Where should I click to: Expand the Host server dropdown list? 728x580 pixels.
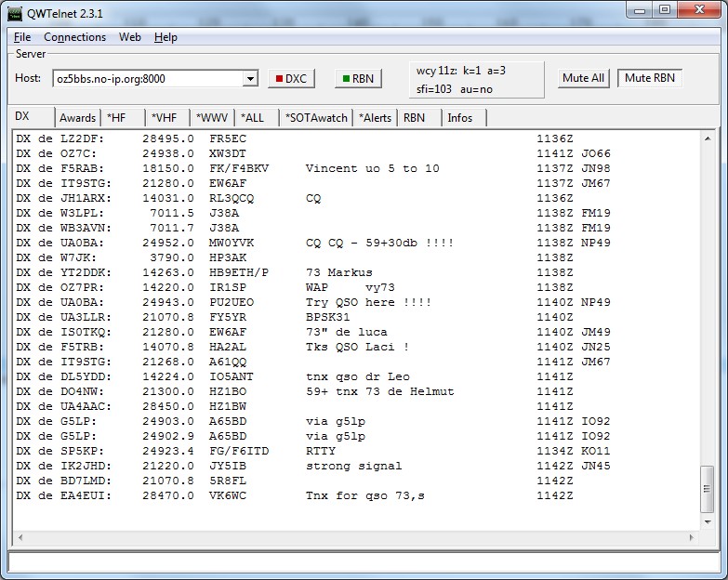coord(249,79)
